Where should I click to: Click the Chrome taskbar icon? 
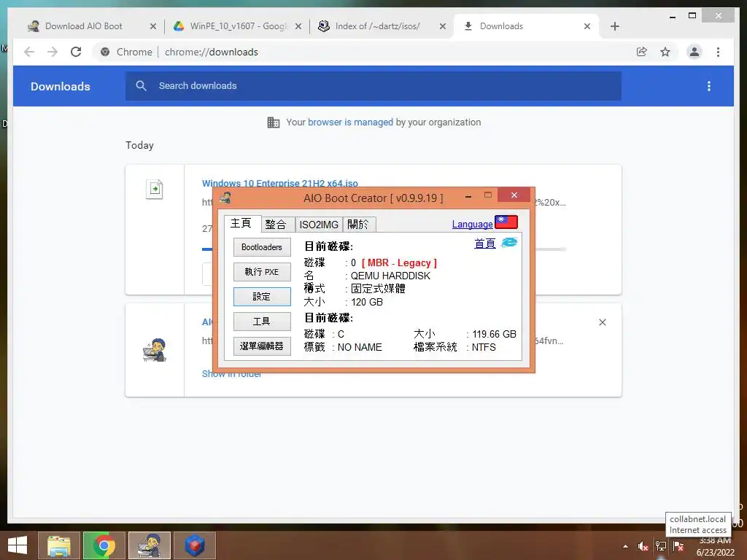pyautogui.click(x=104, y=545)
